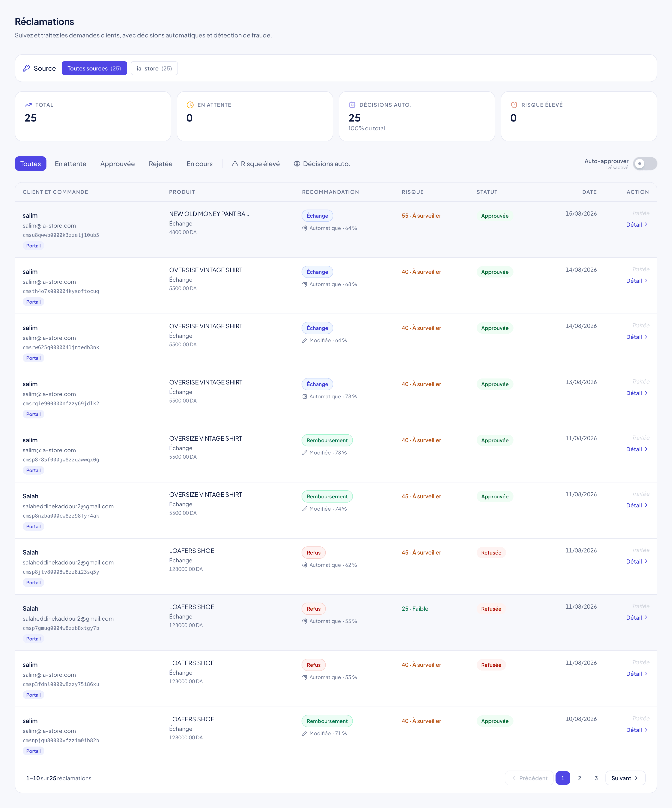The image size is (672, 808).
Task: Click the chip icon beside Automatique 55 %
Action: click(305, 621)
